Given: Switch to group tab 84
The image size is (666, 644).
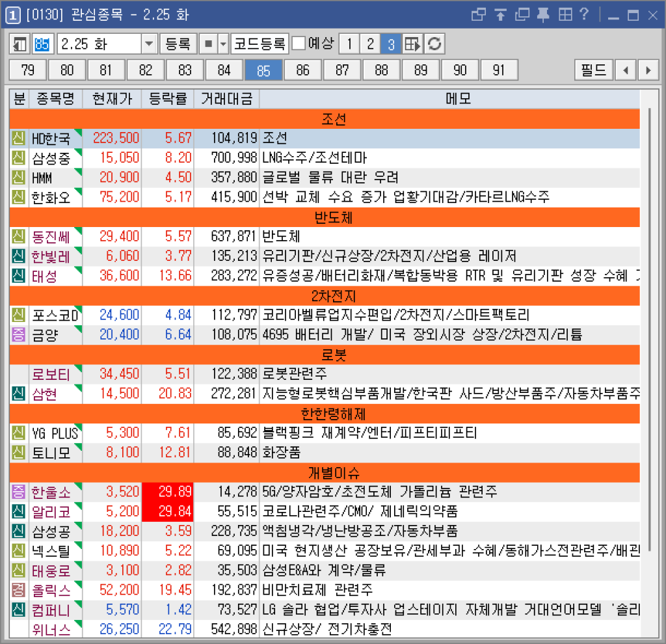Looking at the screenshot, I should tap(224, 70).
